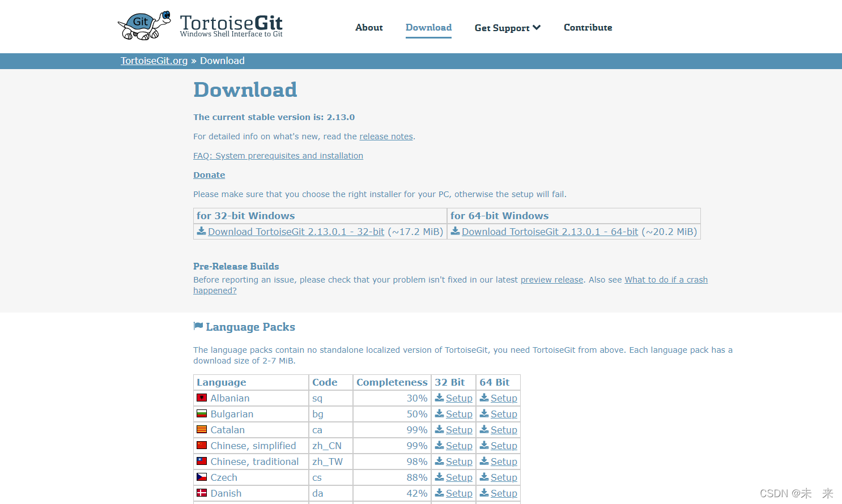Click Czech 32 Bit Setup link

[x=459, y=477]
